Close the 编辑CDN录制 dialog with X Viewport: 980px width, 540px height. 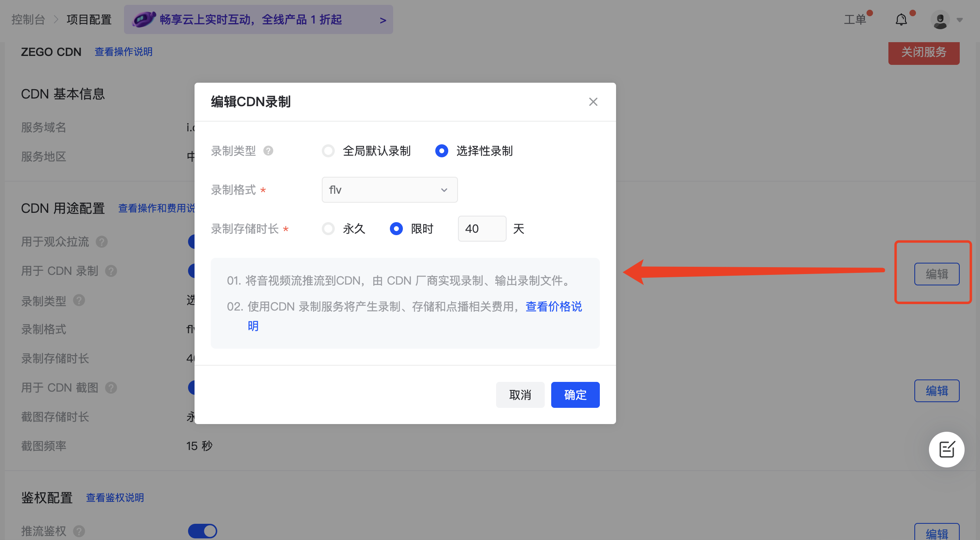coord(593,102)
